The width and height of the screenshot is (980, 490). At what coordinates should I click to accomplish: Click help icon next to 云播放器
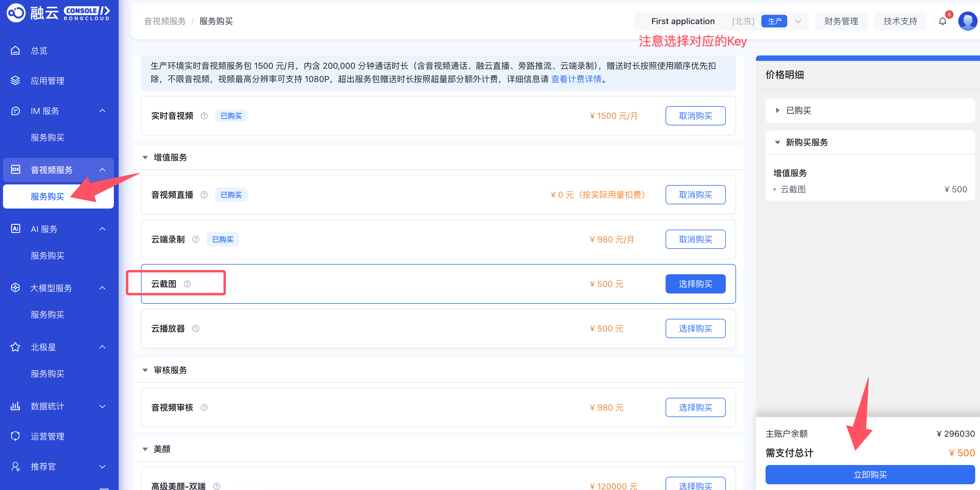[196, 328]
